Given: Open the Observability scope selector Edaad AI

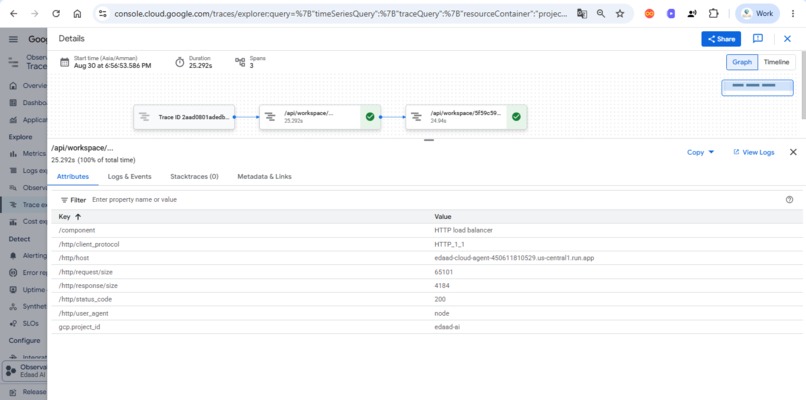Looking at the screenshot, I should pyautogui.click(x=25, y=371).
